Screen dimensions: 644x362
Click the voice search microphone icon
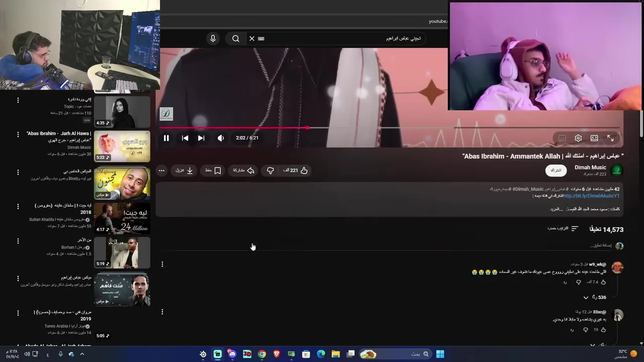pyautogui.click(x=213, y=38)
